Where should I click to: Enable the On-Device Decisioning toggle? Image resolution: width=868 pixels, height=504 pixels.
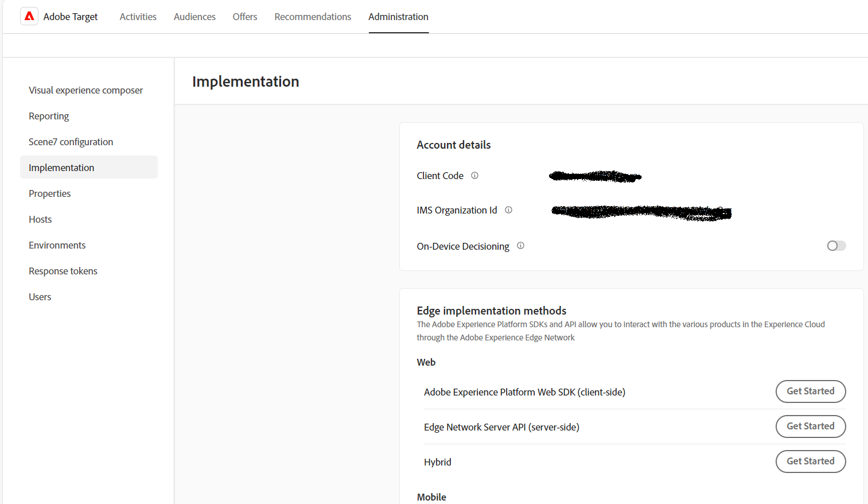tap(836, 246)
